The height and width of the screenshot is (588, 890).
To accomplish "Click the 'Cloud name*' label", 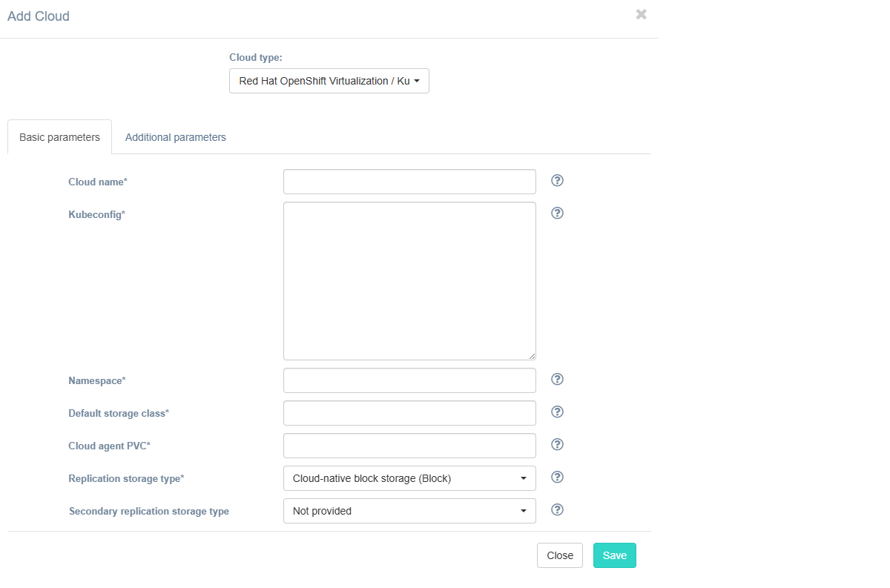I will (x=98, y=182).
